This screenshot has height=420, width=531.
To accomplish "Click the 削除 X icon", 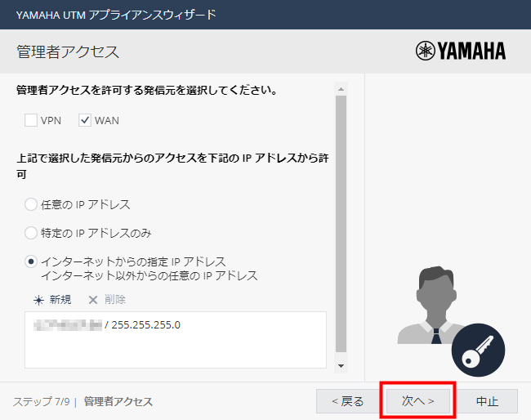I will point(92,300).
